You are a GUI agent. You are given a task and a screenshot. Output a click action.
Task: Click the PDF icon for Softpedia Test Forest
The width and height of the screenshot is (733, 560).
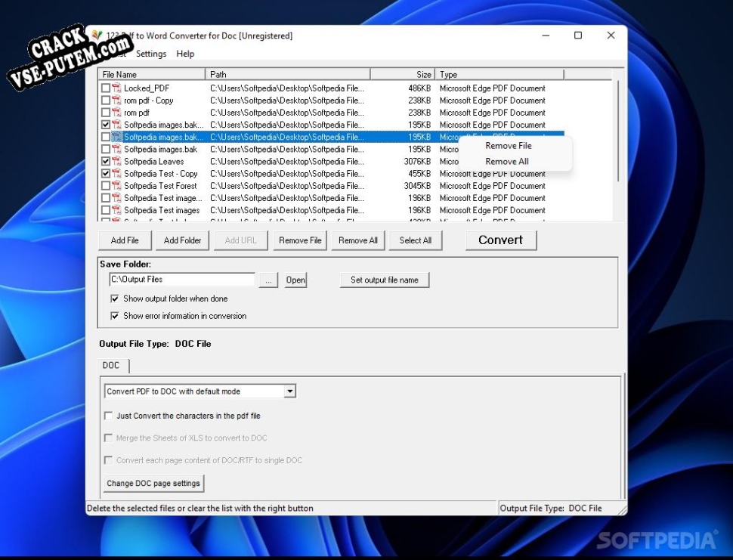coord(116,186)
